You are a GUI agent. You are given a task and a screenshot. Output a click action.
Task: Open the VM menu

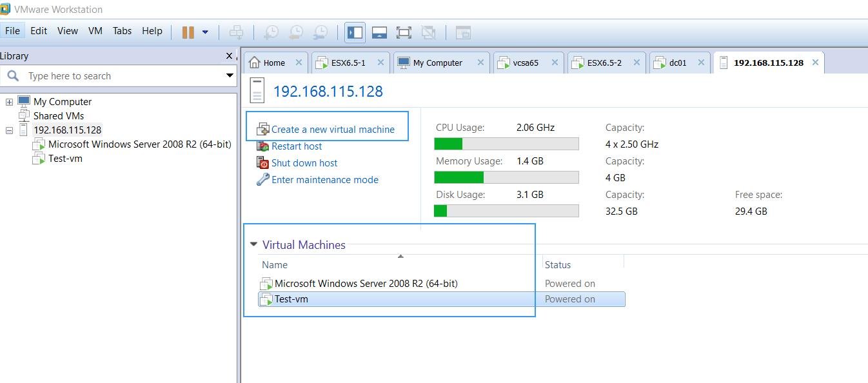click(95, 30)
